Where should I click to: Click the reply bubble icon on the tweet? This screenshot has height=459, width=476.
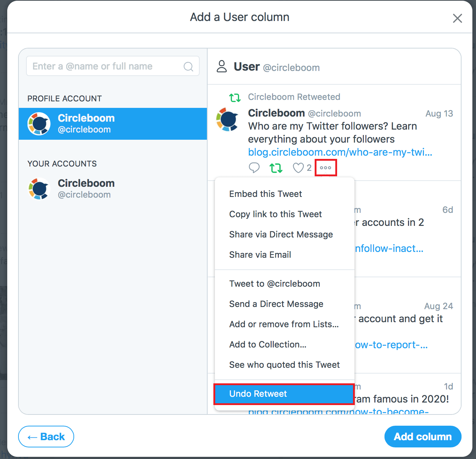point(254,167)
